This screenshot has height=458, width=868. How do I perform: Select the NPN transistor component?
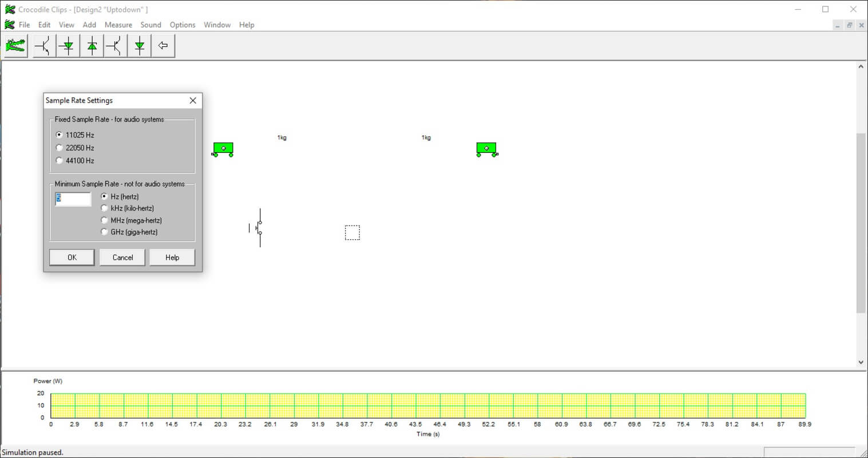[x=44, y=46]
